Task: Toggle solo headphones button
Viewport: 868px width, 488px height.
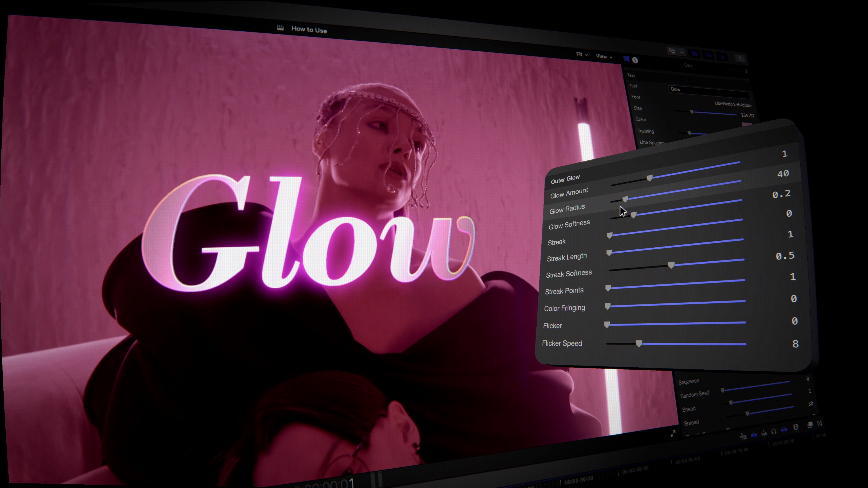Action: click(x=774, y=432)
